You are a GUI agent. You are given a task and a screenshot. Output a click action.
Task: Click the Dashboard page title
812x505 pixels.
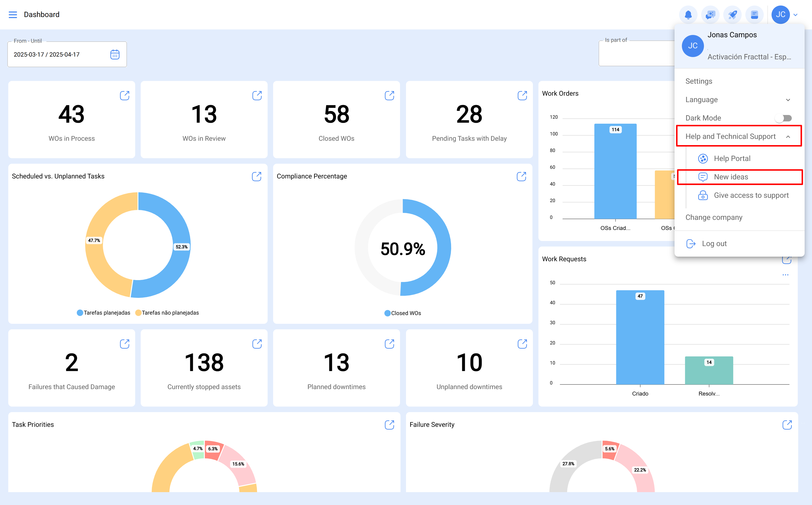click(42, 14)
